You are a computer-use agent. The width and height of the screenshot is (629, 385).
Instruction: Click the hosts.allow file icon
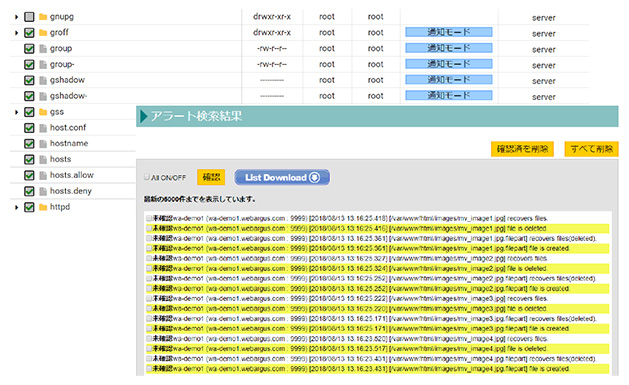[x=43, y=175]
